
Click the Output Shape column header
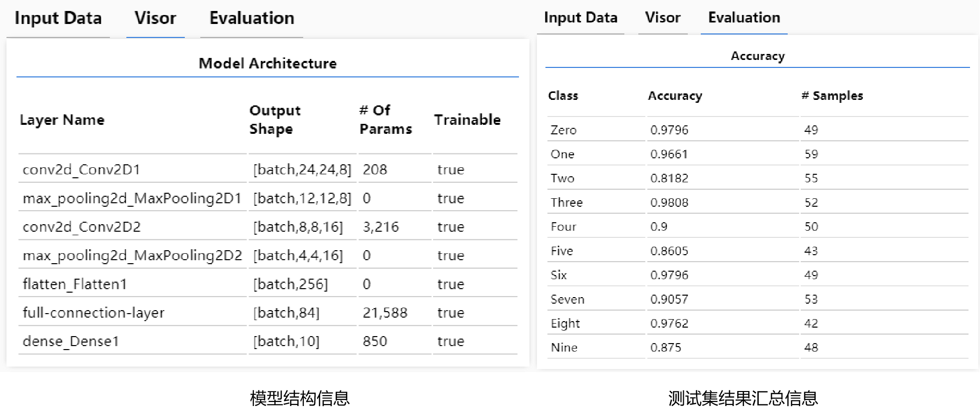tap(275, 120)
